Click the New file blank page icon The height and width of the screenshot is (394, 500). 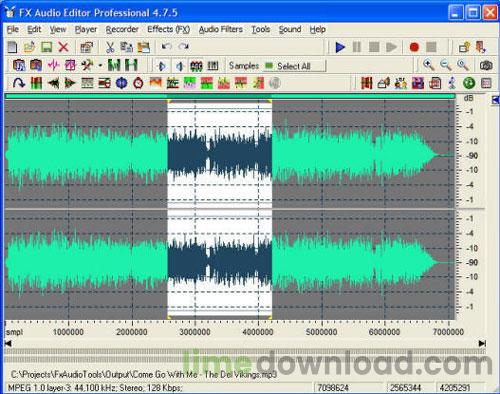(12, 47)
